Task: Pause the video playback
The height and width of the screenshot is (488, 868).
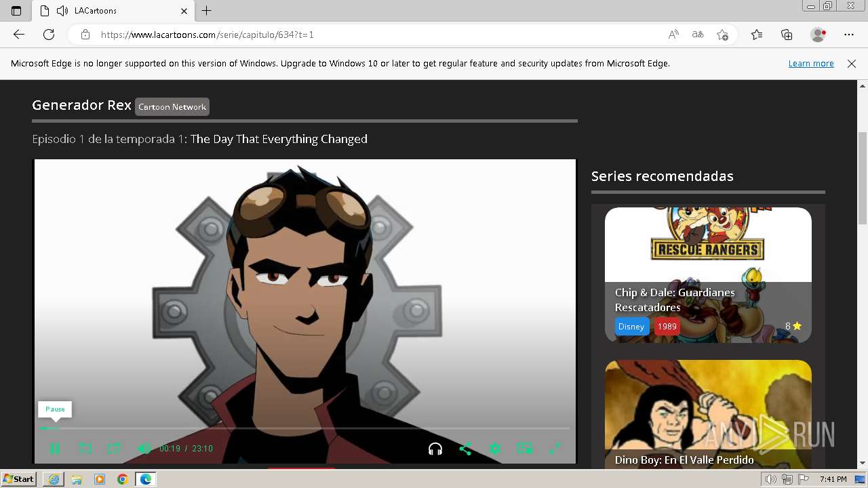Action: click(55, 449)
